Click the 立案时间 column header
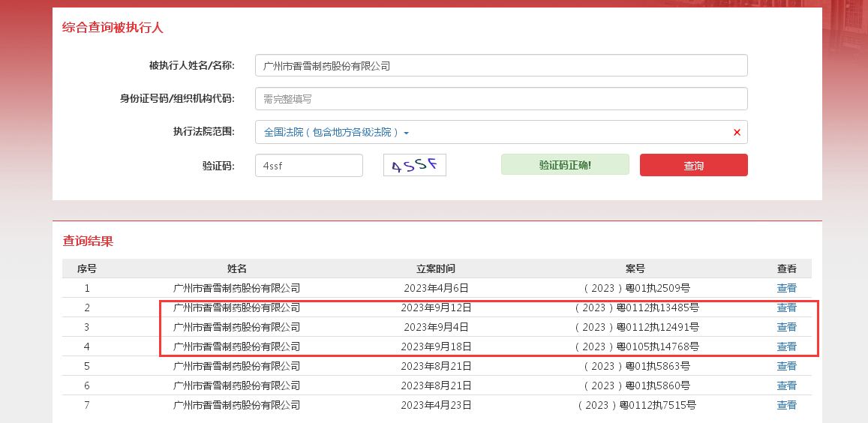The image size is (868, 423). (x=436, y=268)
